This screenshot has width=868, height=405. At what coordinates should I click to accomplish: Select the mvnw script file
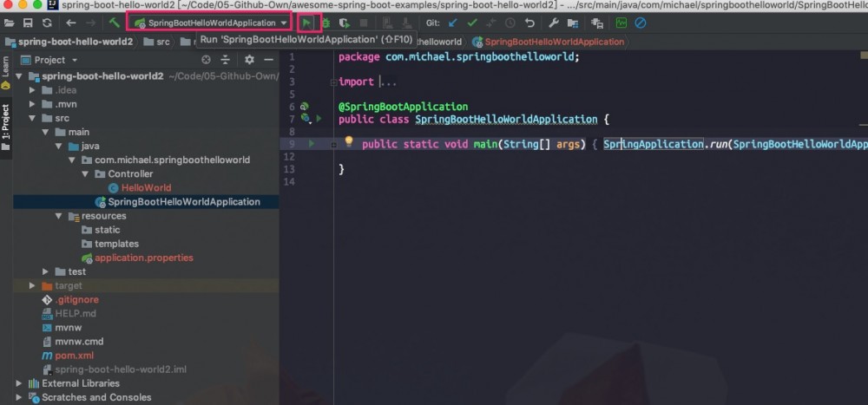[68, 328]
